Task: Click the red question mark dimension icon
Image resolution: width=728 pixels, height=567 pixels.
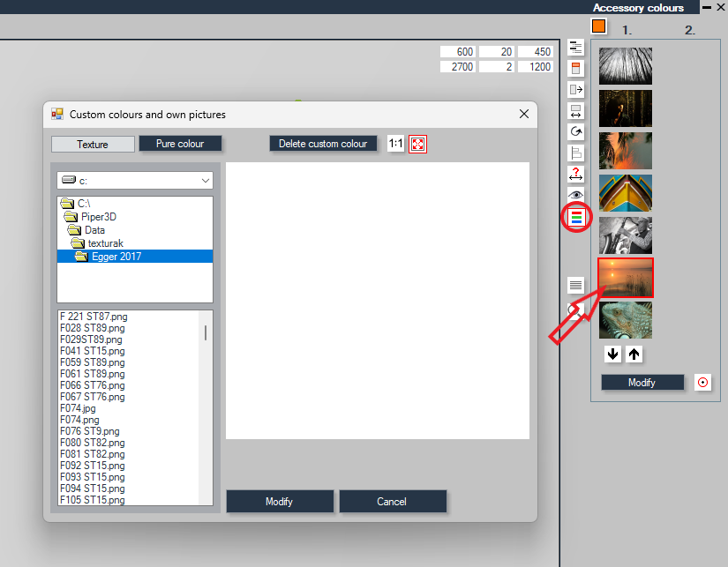Action: point(575,174)
